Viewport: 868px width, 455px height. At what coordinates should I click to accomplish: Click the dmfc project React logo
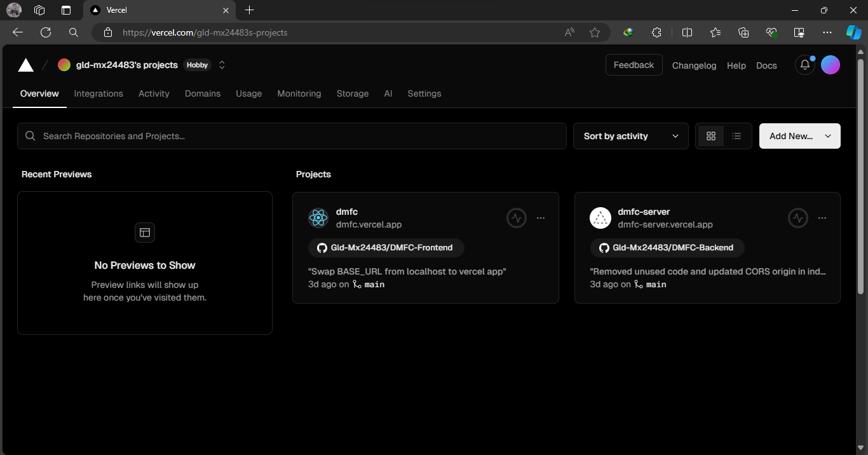pos(318,217)
